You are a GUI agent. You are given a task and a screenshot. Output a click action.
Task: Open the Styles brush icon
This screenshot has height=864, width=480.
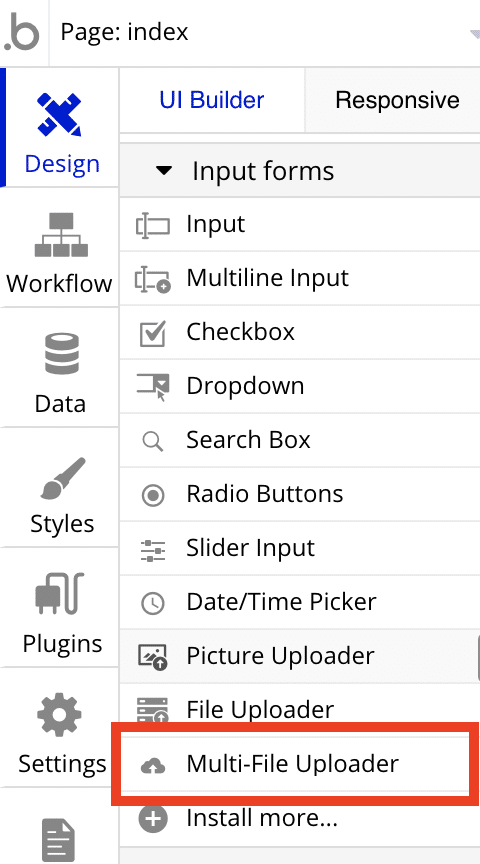coord(63,477)
